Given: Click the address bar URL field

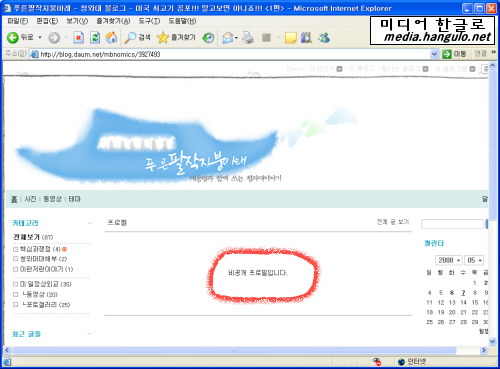Looking at the screenshot, I should point(233,54).
